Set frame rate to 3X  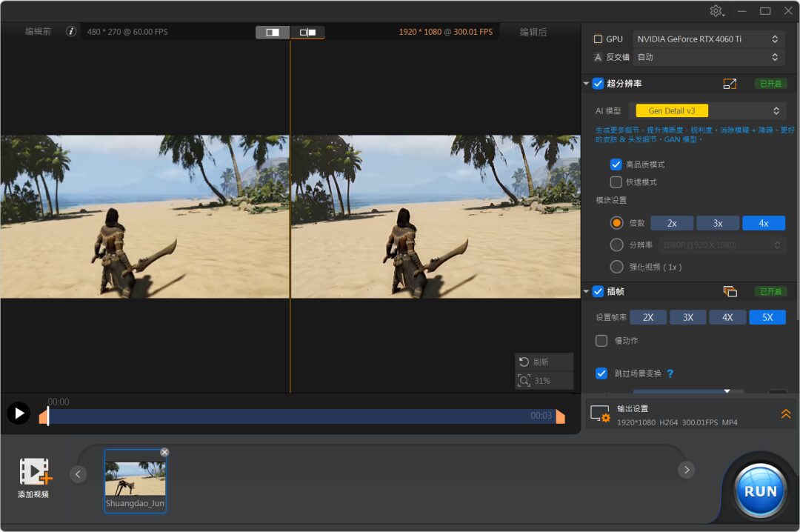687,317
